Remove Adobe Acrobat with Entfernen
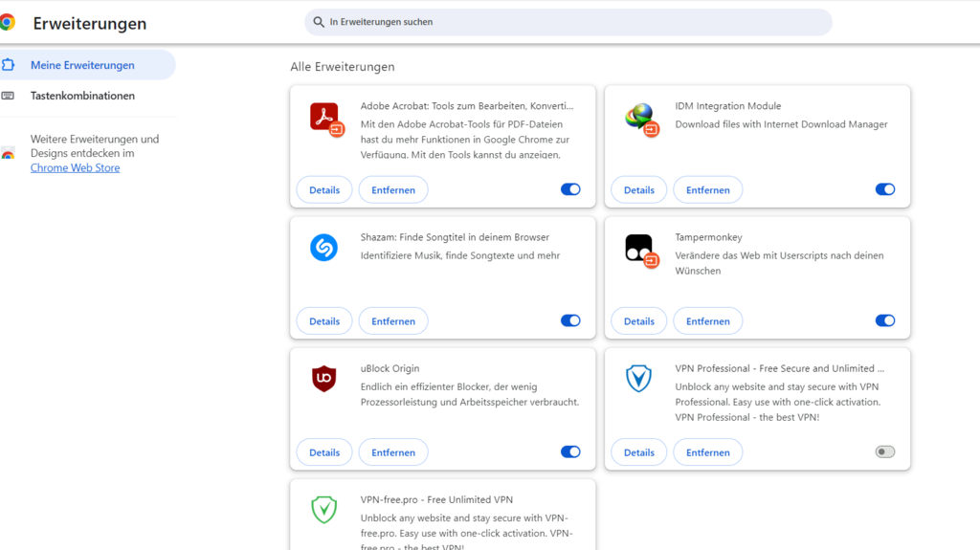Screen dimensions: 980x550 [x=393, y=190]
